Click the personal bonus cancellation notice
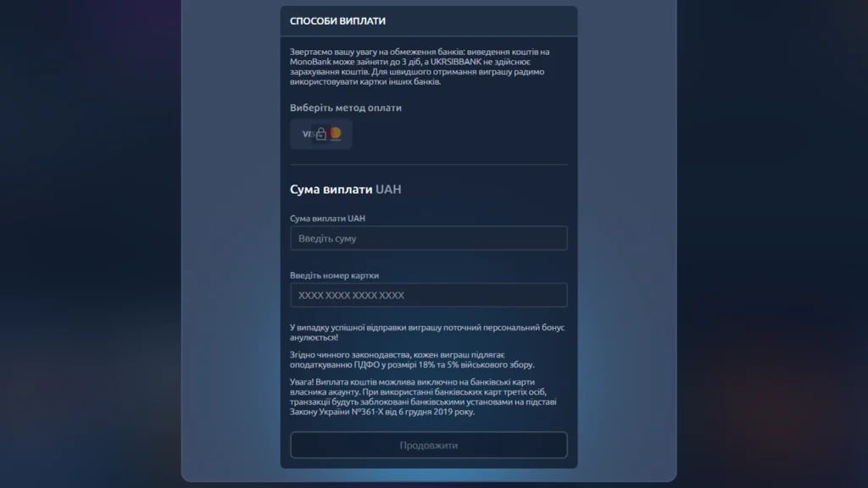The width and height of the screenshot is (868, 488). coord(426,332)
